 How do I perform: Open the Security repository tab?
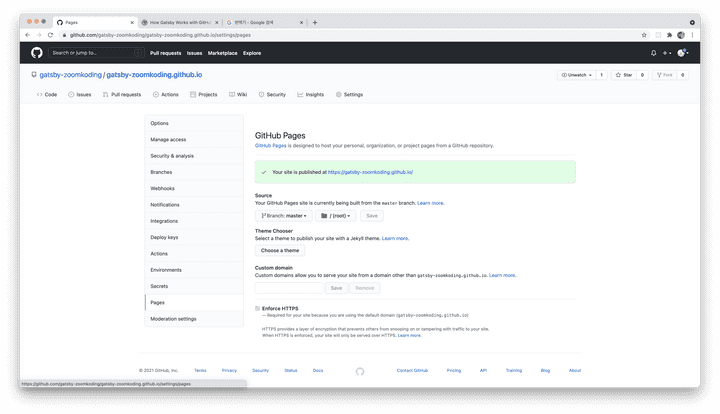coord(272,95)
